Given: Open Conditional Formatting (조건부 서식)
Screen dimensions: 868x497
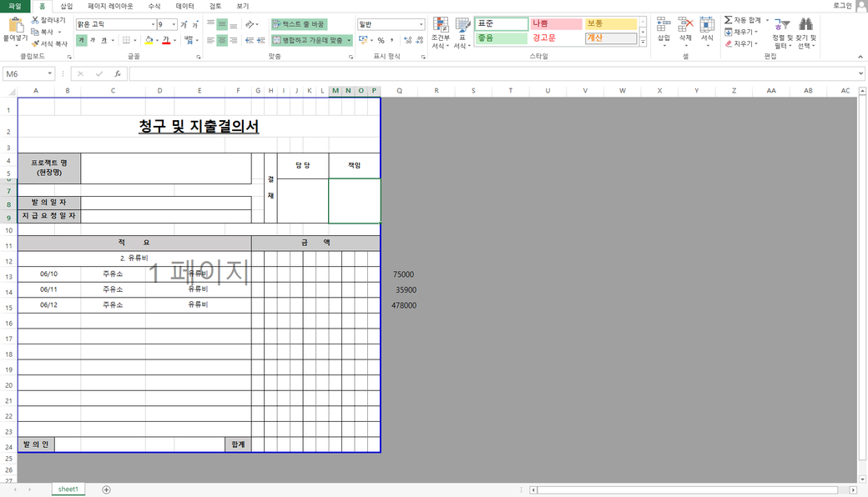Looking at the screenshot, I should click(x=440, y=27).
